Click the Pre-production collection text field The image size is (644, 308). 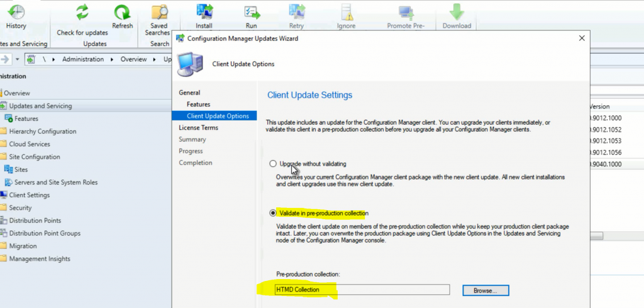click(362, 290)
